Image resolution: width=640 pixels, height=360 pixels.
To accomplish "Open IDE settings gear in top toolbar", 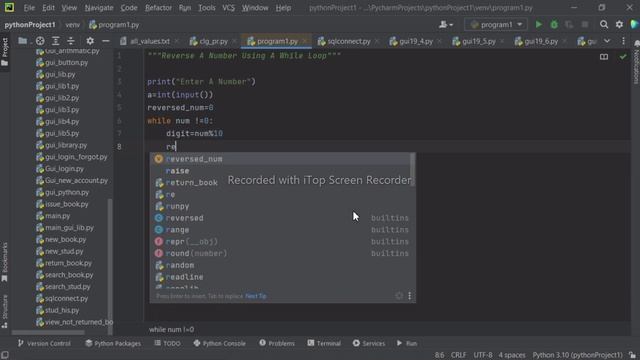I will pos(619,25).
